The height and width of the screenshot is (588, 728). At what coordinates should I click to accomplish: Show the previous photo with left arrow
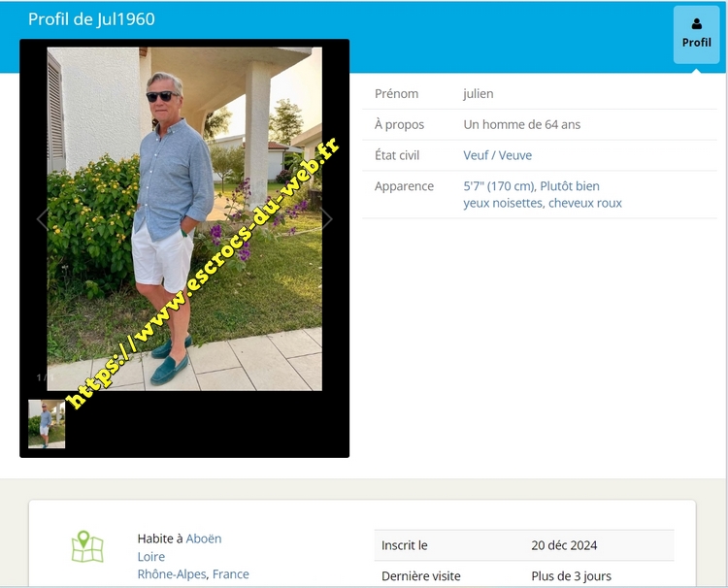43,218
